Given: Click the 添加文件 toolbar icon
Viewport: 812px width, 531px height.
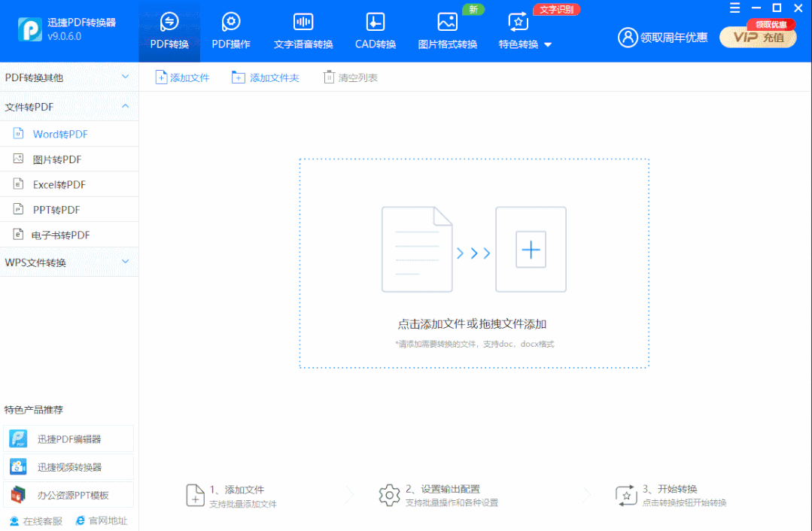Looking at the screenshot, I should (161, 77).
